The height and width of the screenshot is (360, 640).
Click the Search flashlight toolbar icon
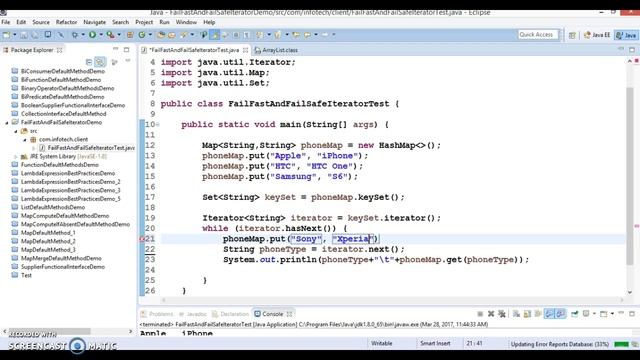point(184,35)
